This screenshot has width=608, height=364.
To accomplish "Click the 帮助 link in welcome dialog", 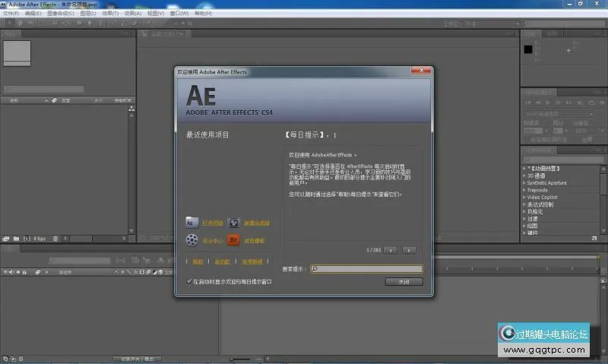I will pyautogui.click(x=198, y=262).
